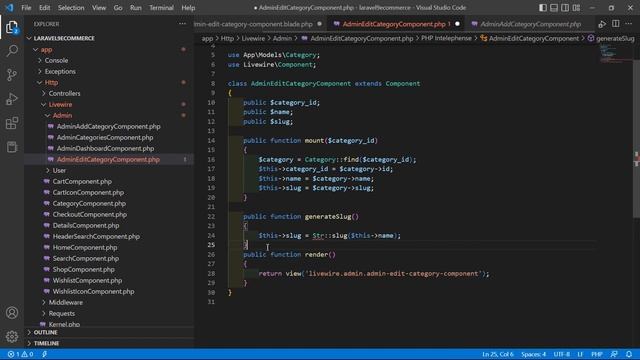Open editor More Actions ellipsis
640x360 pixels.
click(x=629, y=24)
